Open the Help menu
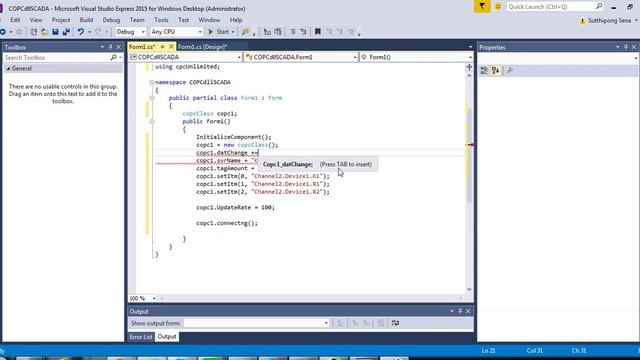Viewport: 640px width, 360px height. [236, 20]
